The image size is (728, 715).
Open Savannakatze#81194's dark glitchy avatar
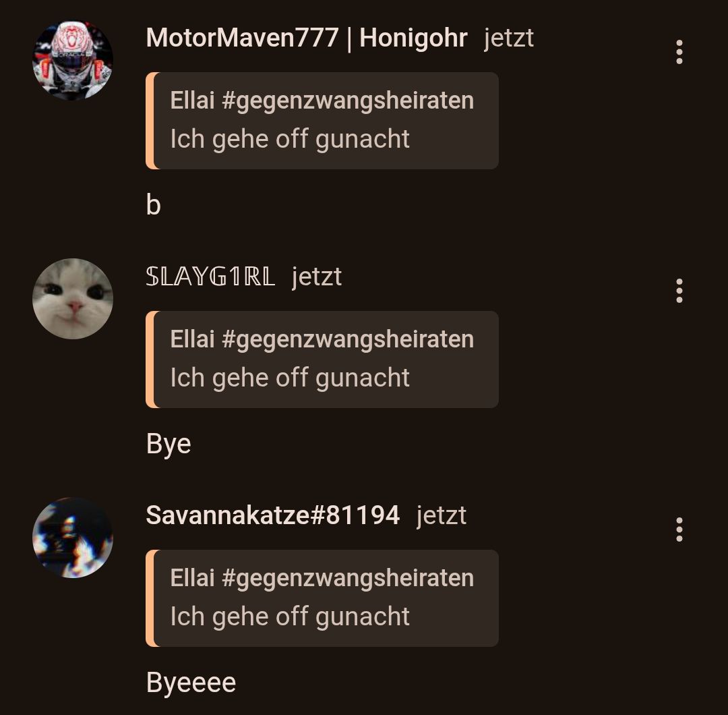pos(72,538)
